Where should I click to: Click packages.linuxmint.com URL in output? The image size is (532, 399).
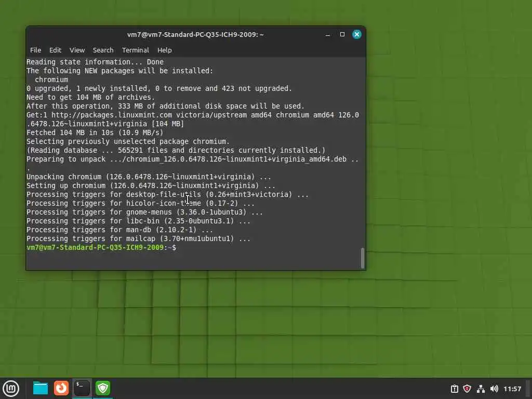coord(112,115)
